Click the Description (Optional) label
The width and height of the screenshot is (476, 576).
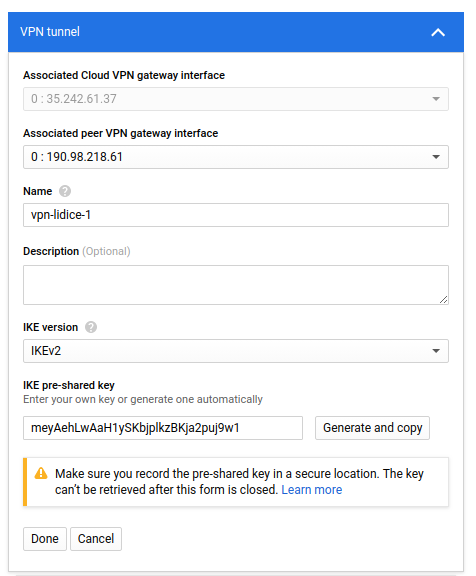[77, 251]
